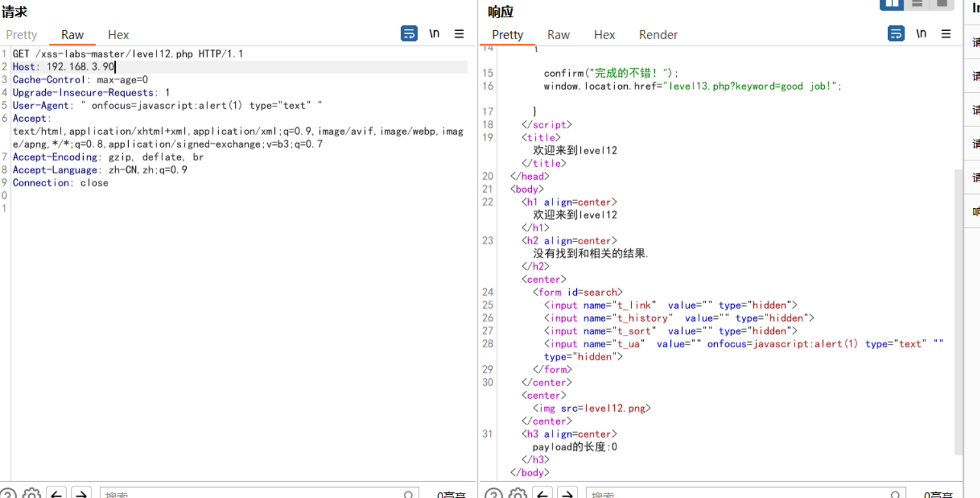Image resolution: width=980 pixels, height=498 pixels.
Task: Select combined single-pane layout icon
Action: tap(942, 4)
